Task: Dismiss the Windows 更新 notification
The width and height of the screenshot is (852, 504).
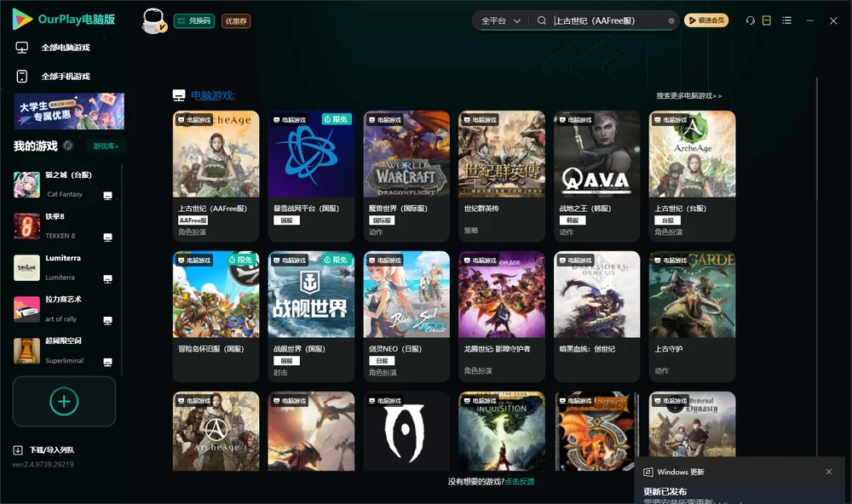Action: pyautogui.click(x=829, y=472)
